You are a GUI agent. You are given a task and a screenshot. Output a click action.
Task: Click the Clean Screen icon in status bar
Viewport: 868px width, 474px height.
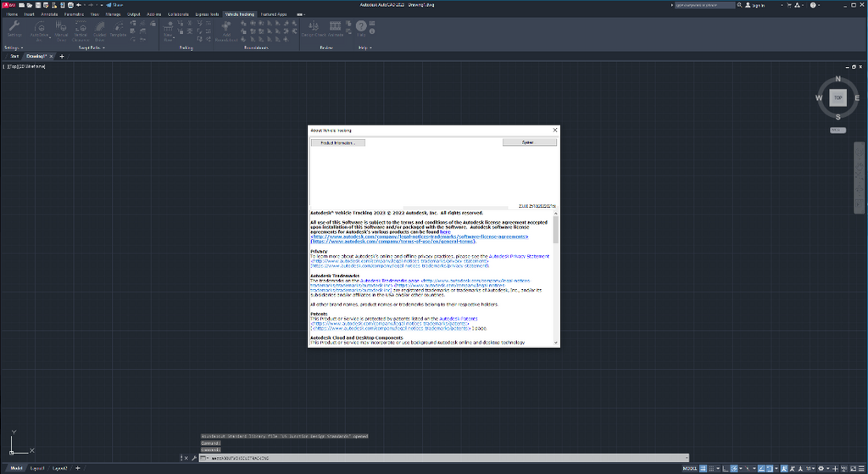click(x=853, y=468)
